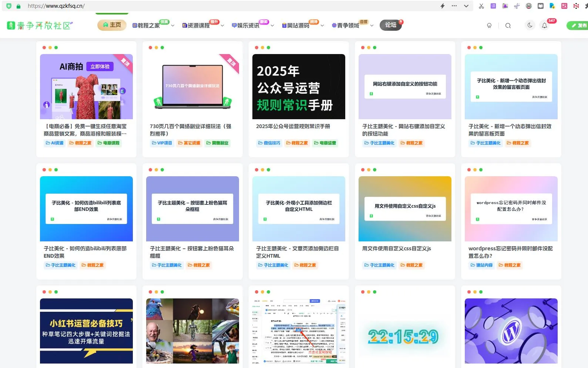Expand the 青争领域 dropdown arrow

coord(372,26)
